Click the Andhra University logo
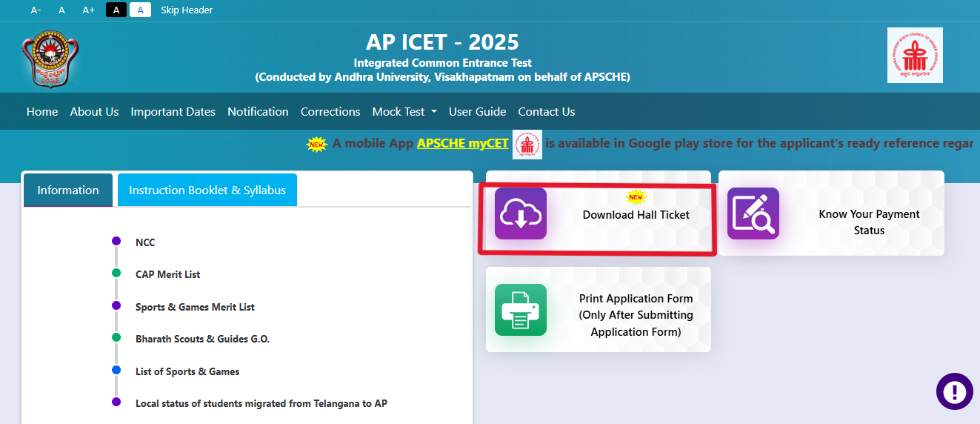980x424 pixels. (x=50, y=59)
